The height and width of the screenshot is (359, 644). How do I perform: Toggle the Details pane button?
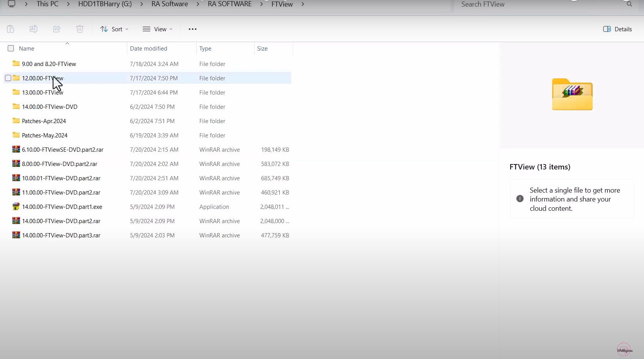(617, 29)
